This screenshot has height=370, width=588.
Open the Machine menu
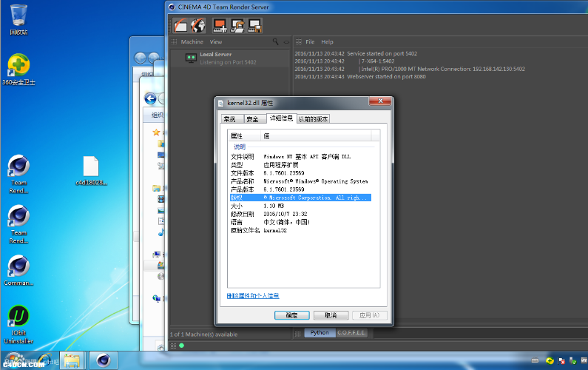point(192,41)
